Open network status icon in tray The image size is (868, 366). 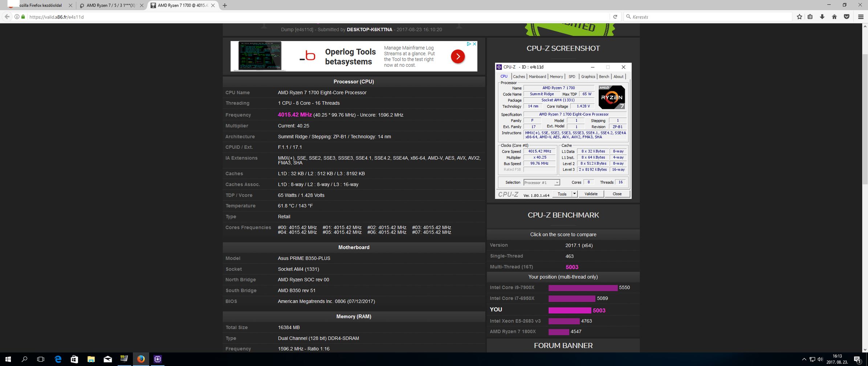[812, 359]
